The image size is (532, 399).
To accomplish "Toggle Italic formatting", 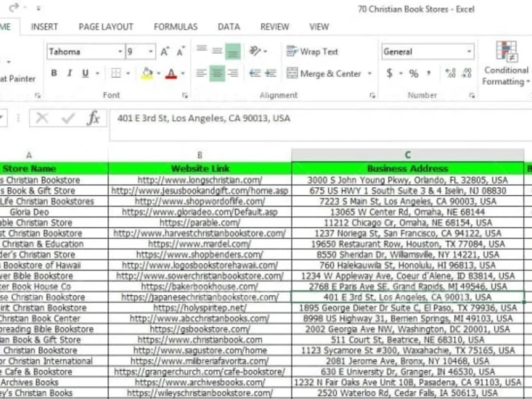I will [x=70, y=73].
